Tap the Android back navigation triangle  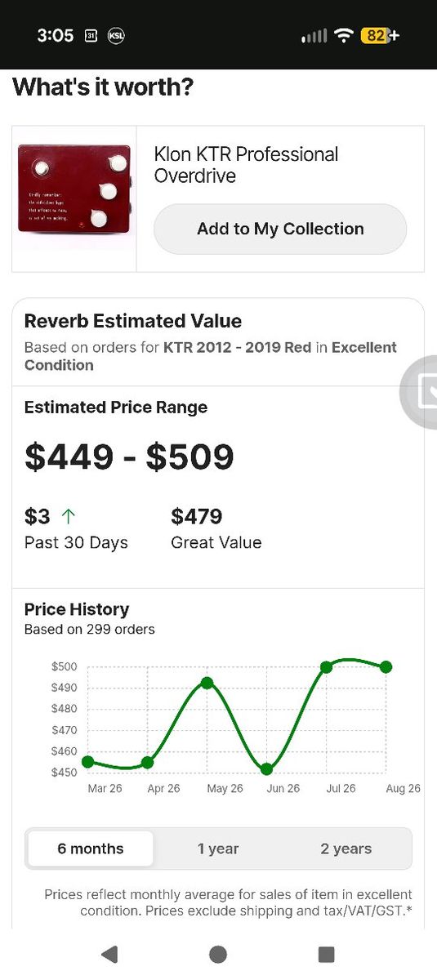pos(109,954)
